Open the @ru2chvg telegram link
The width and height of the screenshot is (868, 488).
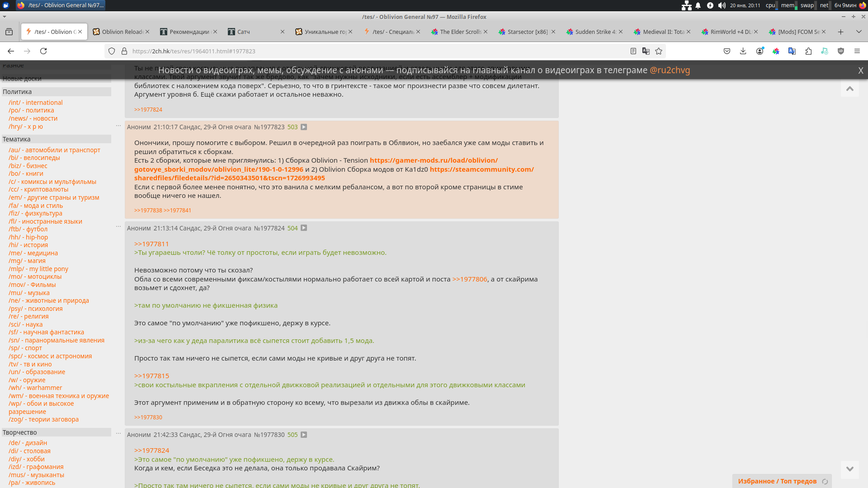[x=670, y=70]
